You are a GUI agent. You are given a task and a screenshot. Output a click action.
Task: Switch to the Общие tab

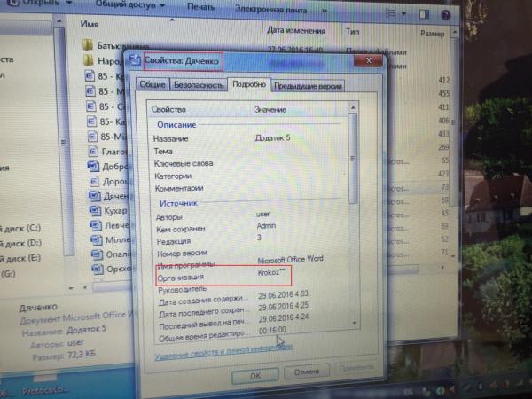(151, 85)
